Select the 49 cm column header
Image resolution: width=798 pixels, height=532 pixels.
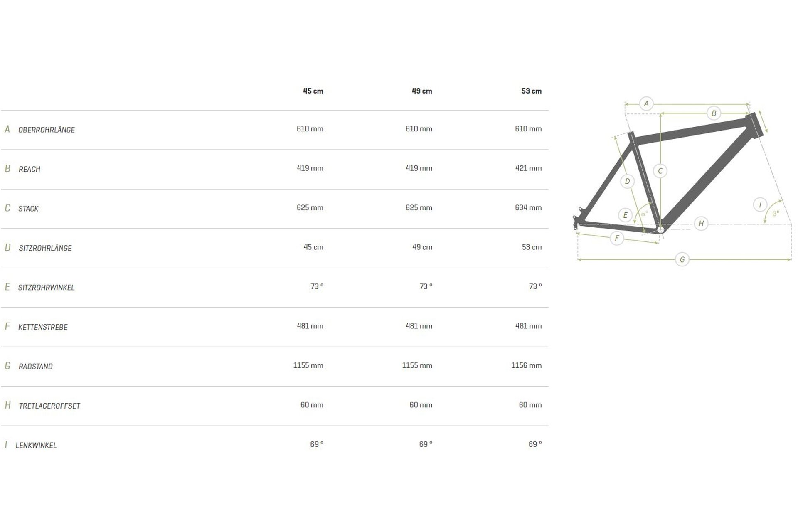pos(422,91)
